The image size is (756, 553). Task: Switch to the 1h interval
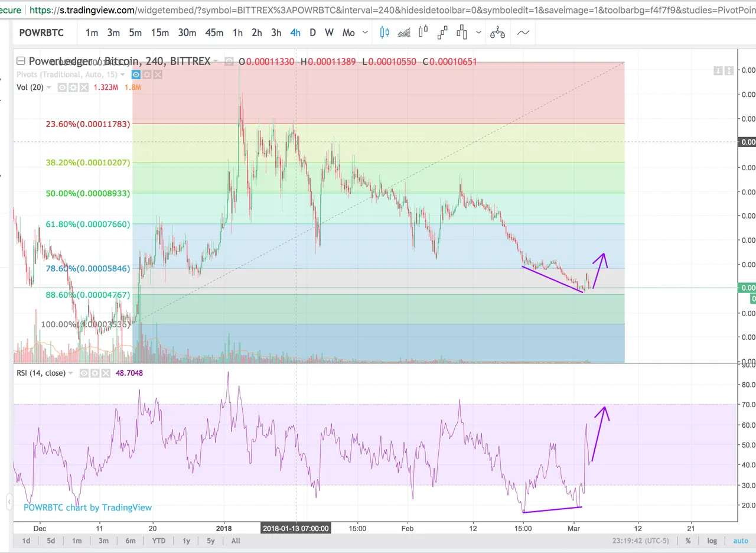237,33
